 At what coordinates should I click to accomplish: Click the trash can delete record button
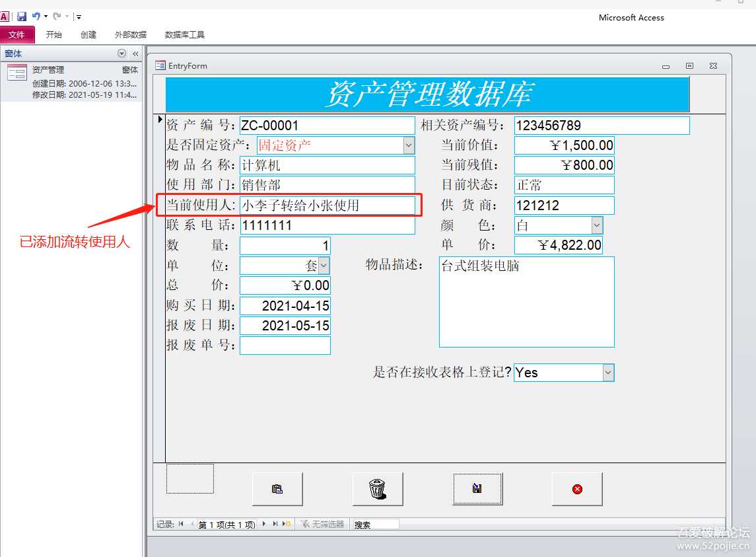click(378, 489)
